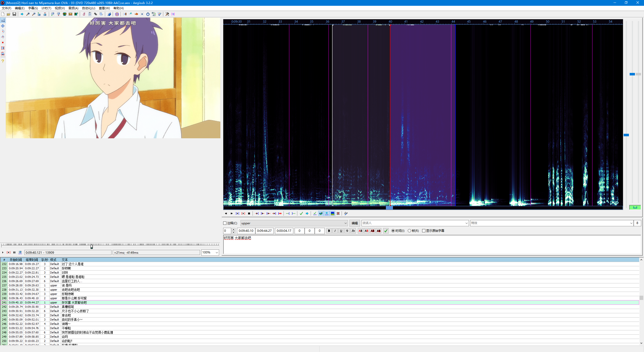
Task: Select the 帧(R) frame radio button
Action: [x=409, y=231]
